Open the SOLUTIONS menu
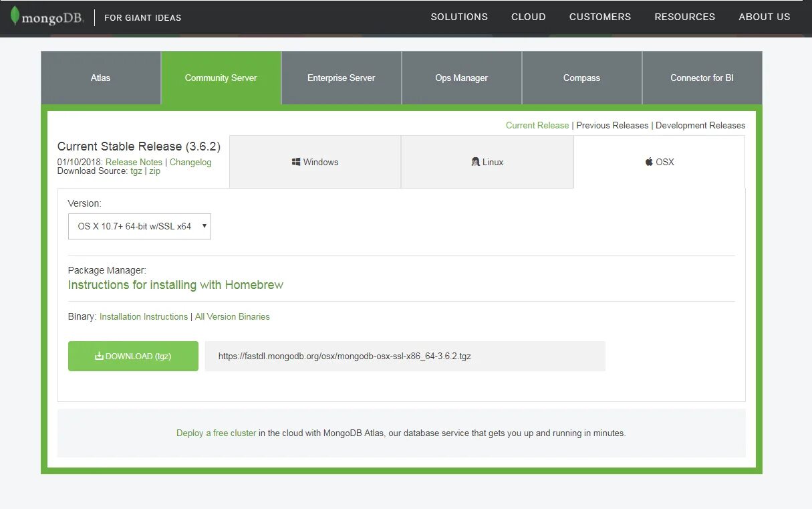Screen dimensions: 812x509 (x=459, y=17)
